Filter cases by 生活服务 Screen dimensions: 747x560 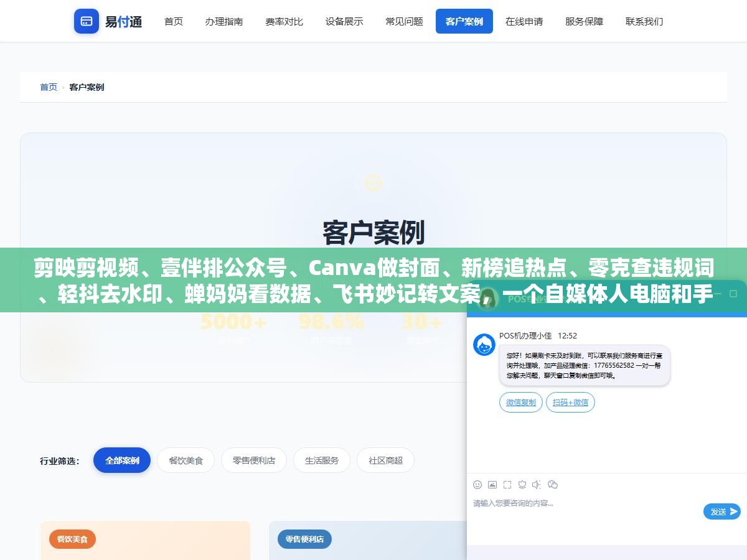(322, 460)
